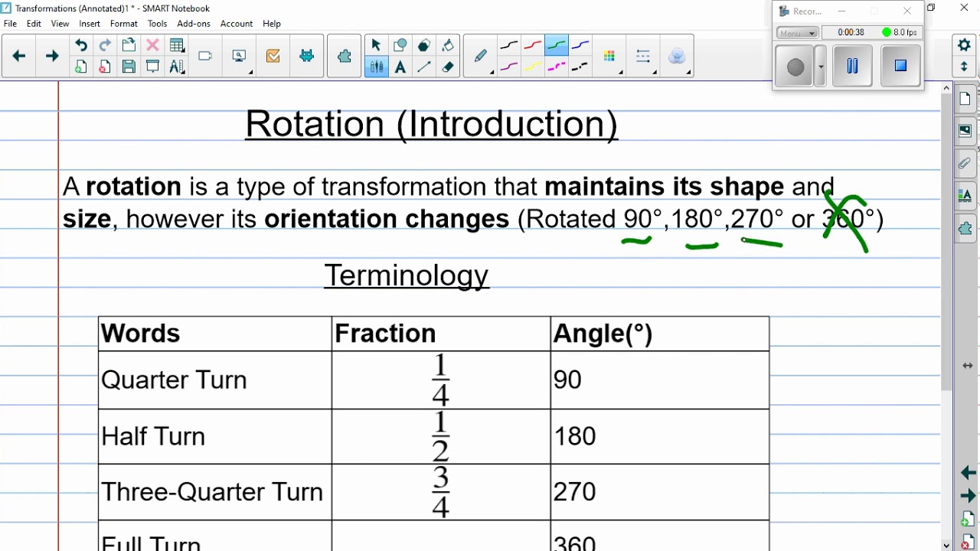Viewport: 980px width, 551px height.
Task: Pick the red solid pen
Action: 533,46
